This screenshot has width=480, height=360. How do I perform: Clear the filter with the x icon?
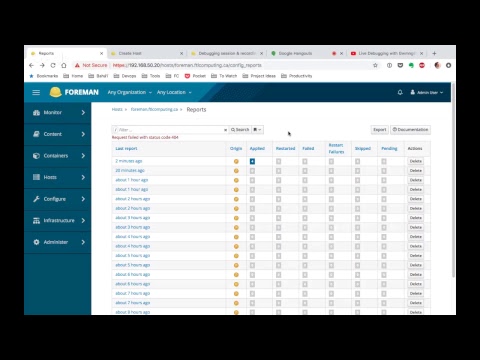(x=225, y=130)
